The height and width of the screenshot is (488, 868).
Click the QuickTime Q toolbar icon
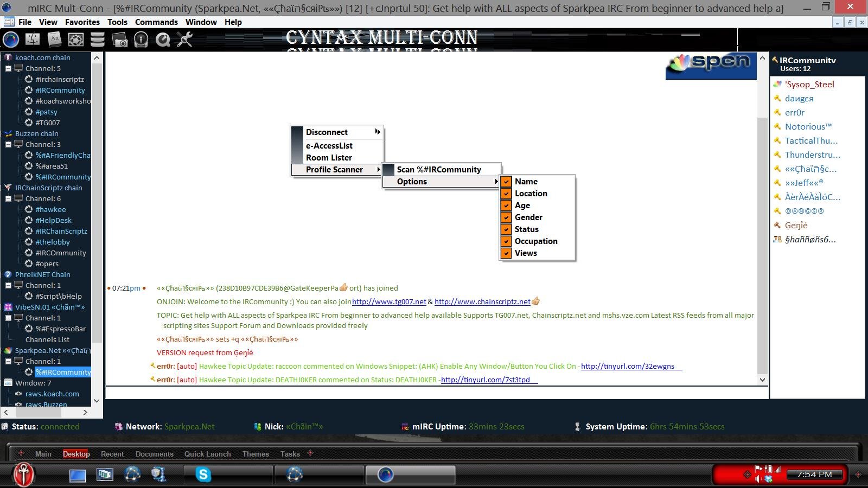[x=163, y=40]
